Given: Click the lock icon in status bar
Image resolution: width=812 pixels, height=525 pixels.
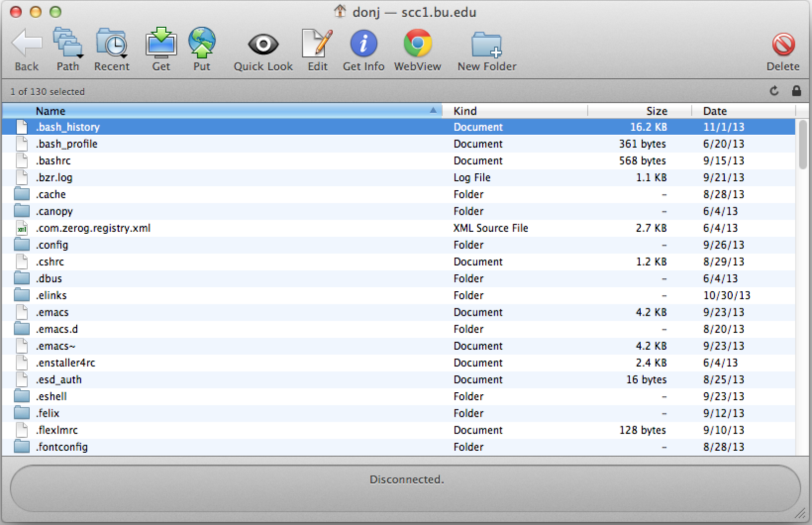Looking at the screenshot, I should [797, 91].
